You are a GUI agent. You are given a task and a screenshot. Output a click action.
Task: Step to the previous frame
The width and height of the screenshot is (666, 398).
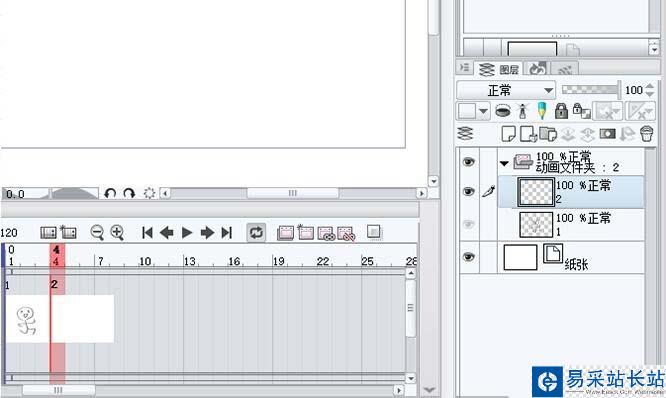coord(166,232)
